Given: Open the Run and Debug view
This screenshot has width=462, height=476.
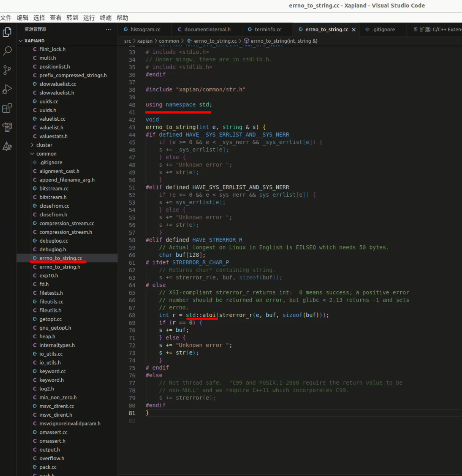Looking at the screenshot, I should pyautogui.click(x=7, y=89).
